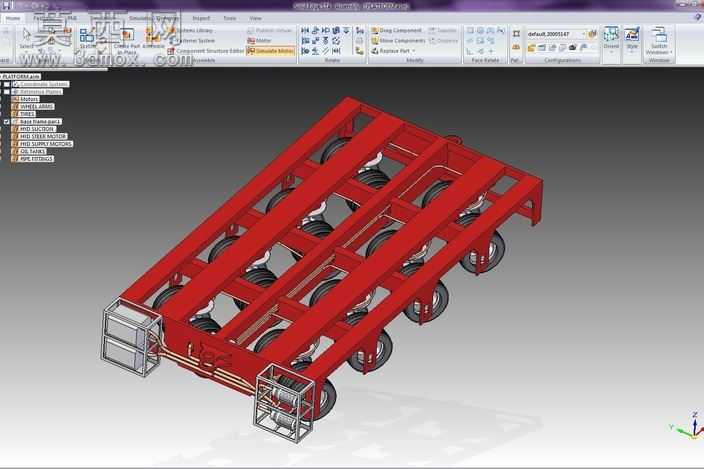Click the Orient view icon

(611, 34)
